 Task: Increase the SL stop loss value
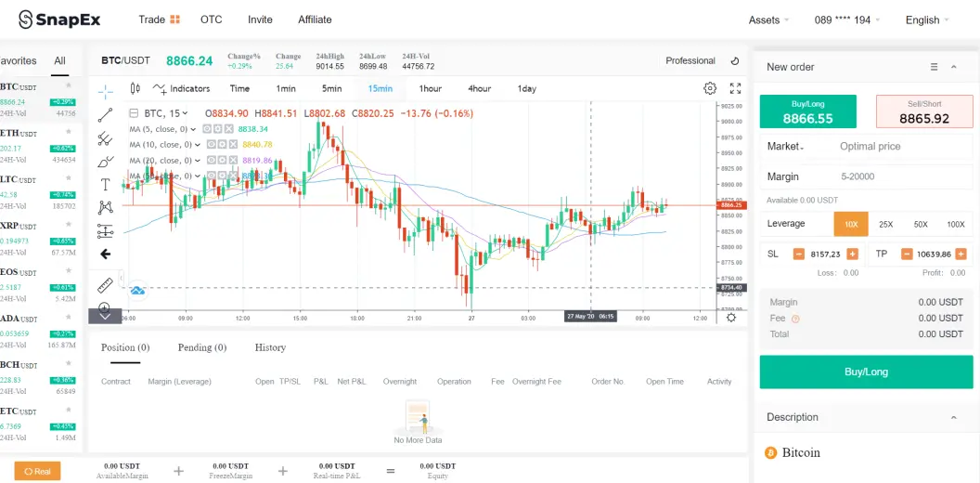point(852,254)
